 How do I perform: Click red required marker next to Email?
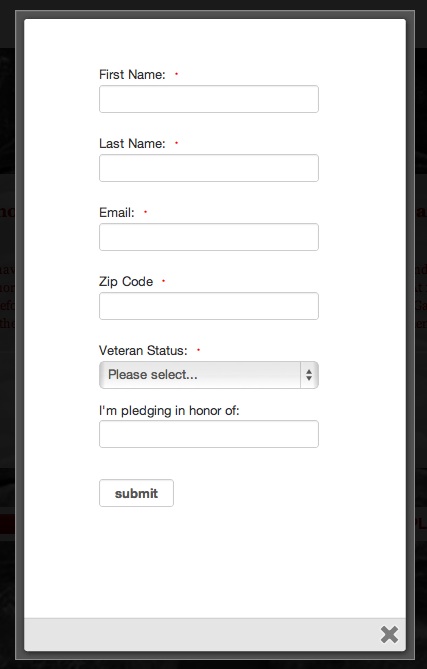click(x=145, y=212)
